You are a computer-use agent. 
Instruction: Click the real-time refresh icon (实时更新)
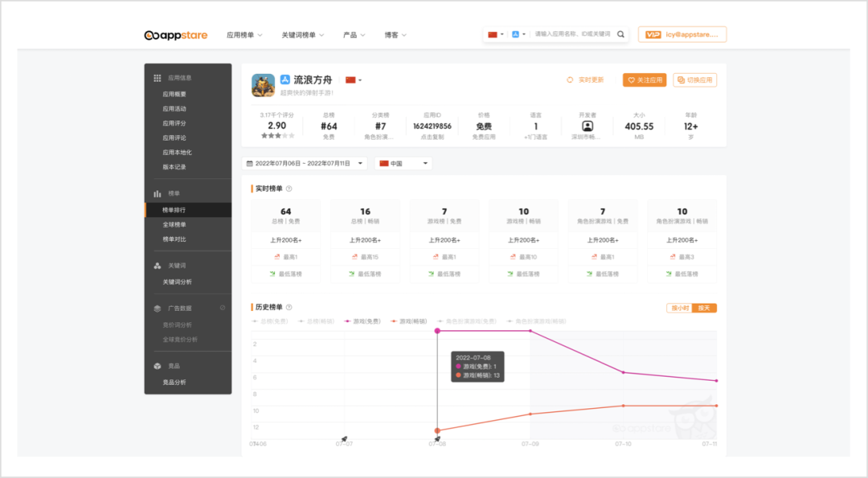point(570,80)
